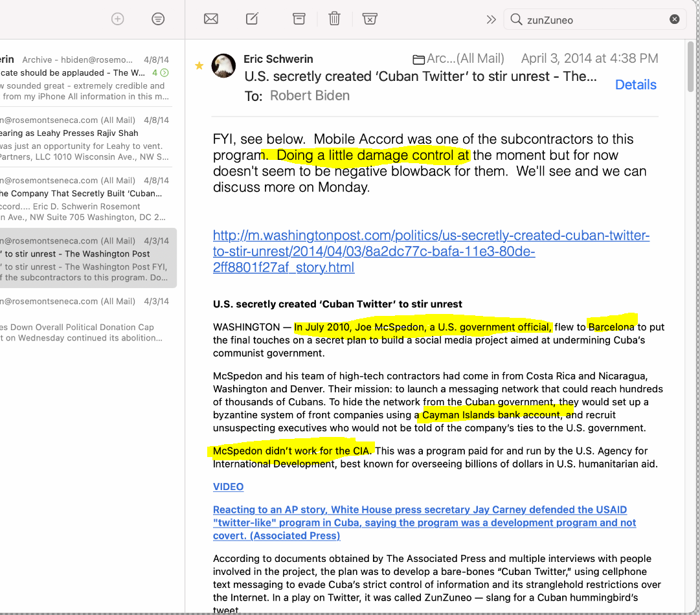This screenshot has height=615, width=700.
Task: Click the message pane vertical scrollbar
Action: point(691,67)
